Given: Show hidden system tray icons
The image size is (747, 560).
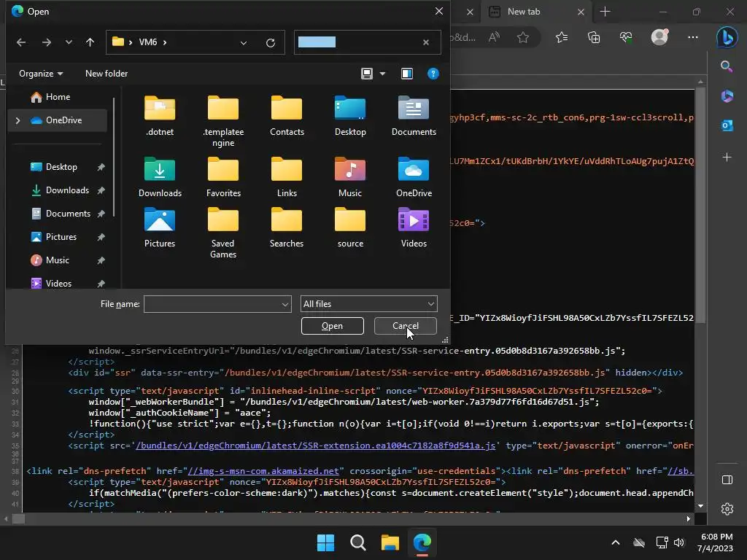Looking at the screenshot, I should pyautogui.click(x=616, y=542).
